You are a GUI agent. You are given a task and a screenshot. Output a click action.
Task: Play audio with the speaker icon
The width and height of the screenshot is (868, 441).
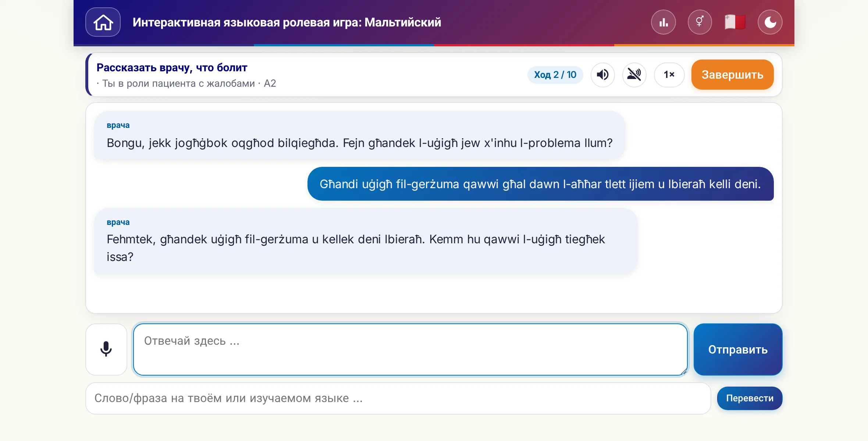coord(602,75)
